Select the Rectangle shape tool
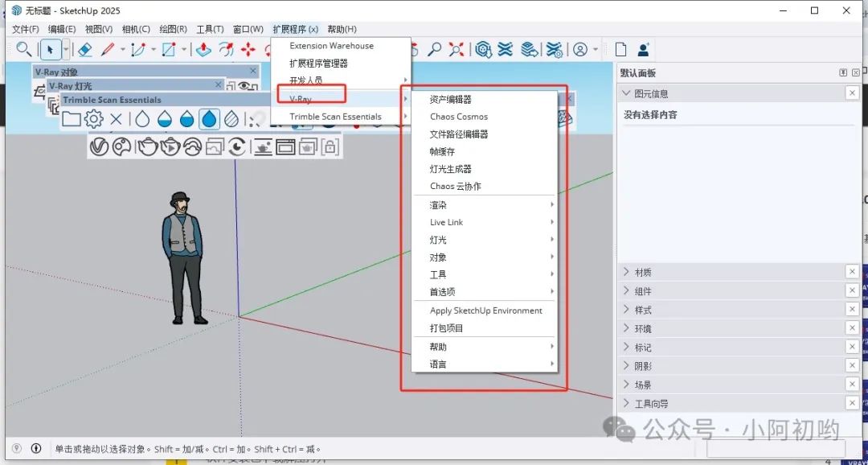868x465 pixels. point(168,50)
